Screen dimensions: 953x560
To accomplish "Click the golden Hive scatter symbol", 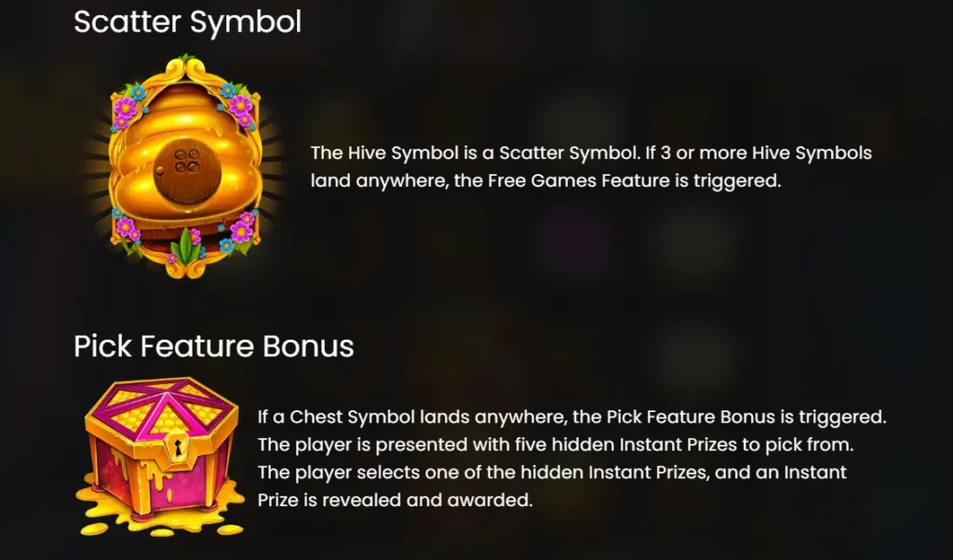I will pos(185,167).
